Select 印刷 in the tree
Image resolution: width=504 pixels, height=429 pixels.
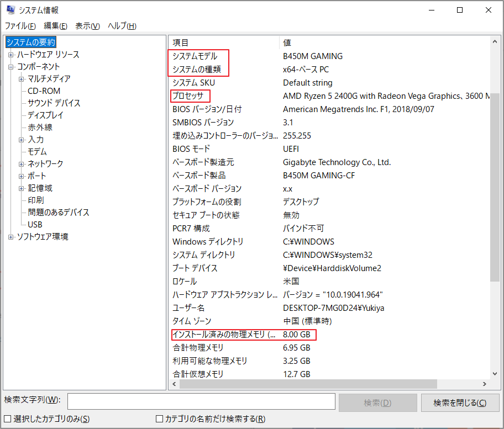click(36, 200)
